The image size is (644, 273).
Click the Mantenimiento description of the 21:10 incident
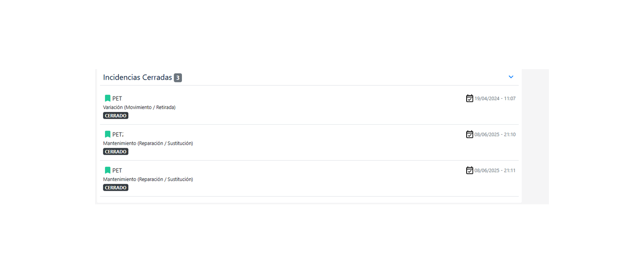point(148,143)
